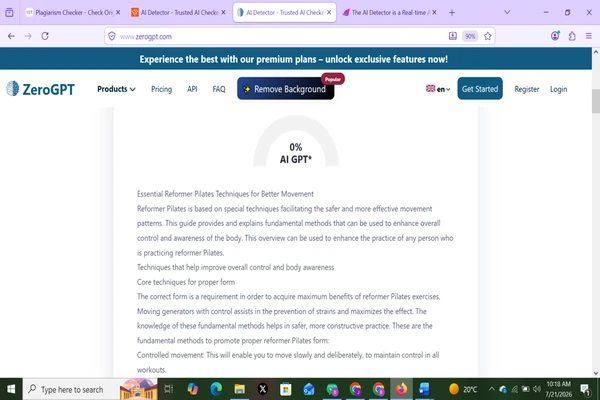
Task: Open the X app on taskbar
Action: pyautogui.click(x=262, y=389)
